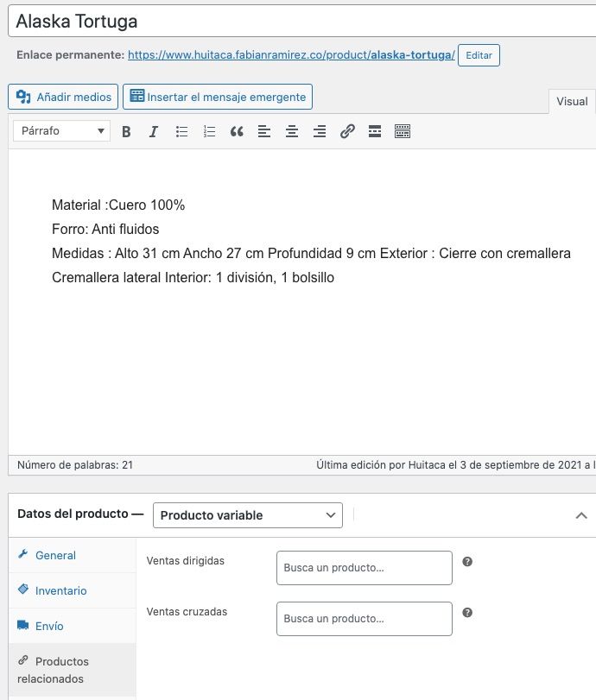Open the General product data tab

pos(72,555)
